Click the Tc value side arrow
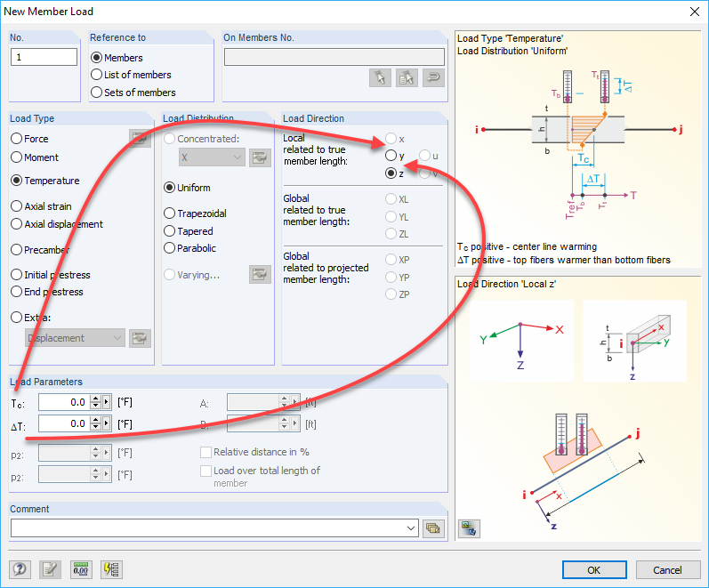This screenshot has height=588, width=709. (x=107, y=402)
